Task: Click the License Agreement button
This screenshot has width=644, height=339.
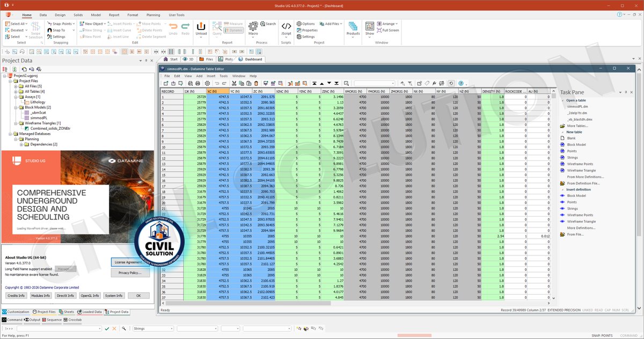Action: tap(130, 262)
